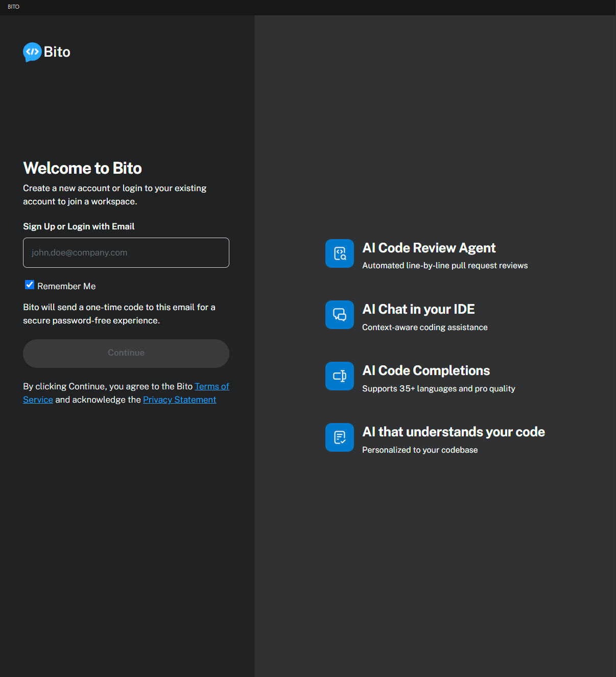Click the Remember Me label text
616x677 pixels.
point(66,286)
